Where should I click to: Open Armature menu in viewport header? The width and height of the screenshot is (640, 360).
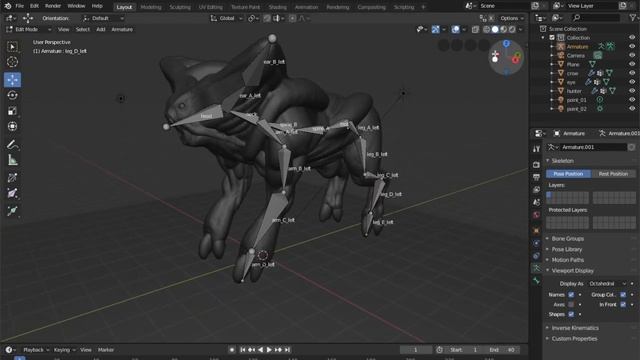pyautogui.click(x=122, y=29)
